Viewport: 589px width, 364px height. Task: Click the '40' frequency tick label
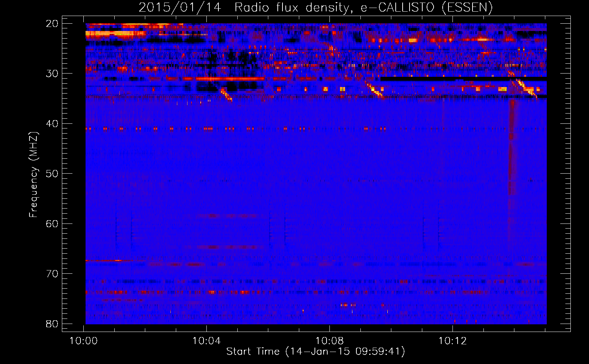(52, 124)
